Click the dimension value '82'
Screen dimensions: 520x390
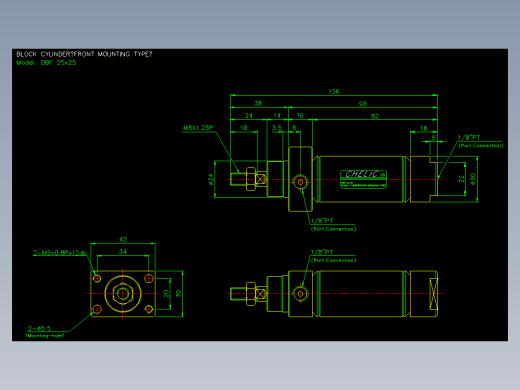pos(375,116)
